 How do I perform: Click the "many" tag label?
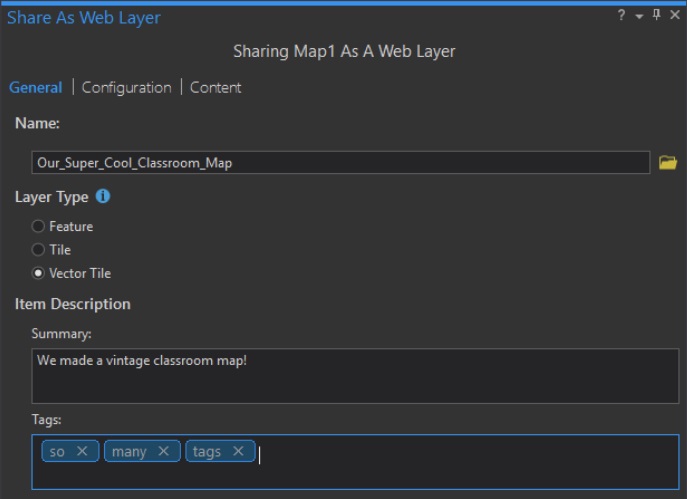click(x=129, y=452)
